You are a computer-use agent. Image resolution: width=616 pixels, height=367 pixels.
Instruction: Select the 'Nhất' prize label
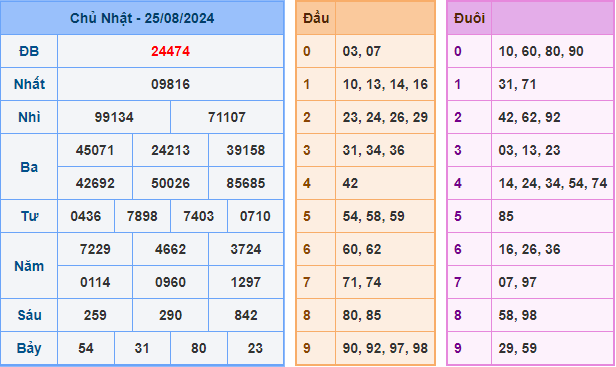click(29, 84)
